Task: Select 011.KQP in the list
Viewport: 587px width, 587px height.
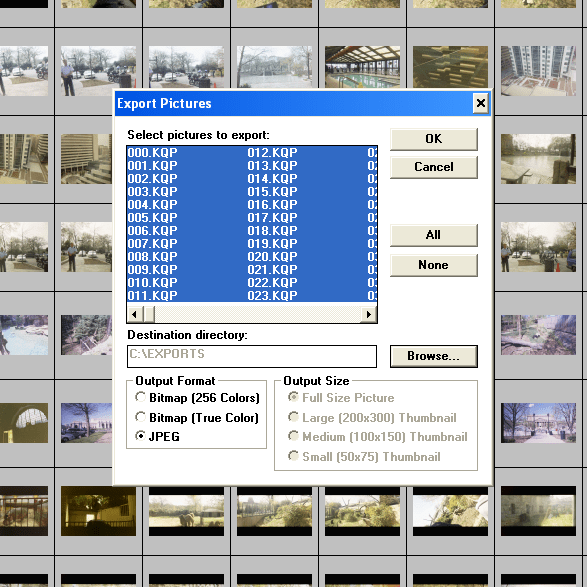Action: [152, 296]
